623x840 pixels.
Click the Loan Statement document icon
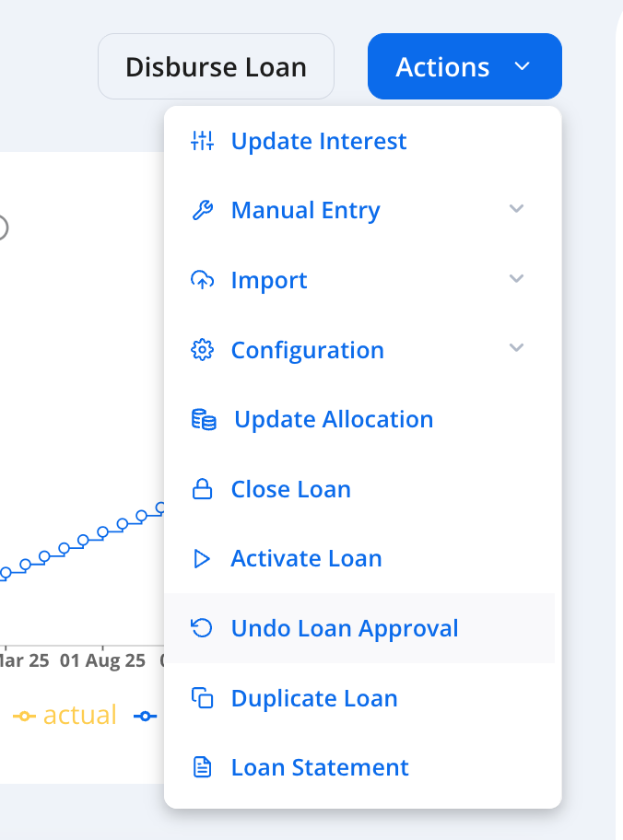[x=202, y=767]
